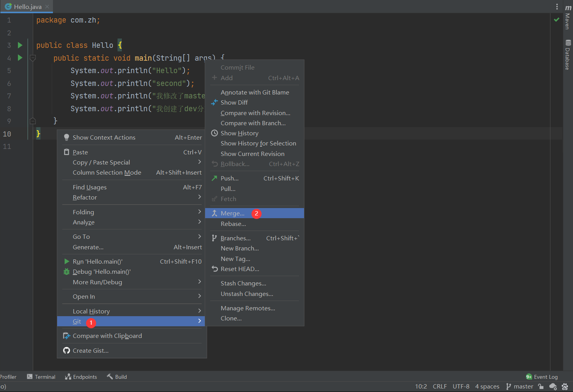Viewport: 573px width, 392px height.
Task: Open the master branch popup
Action: [520, 387]
